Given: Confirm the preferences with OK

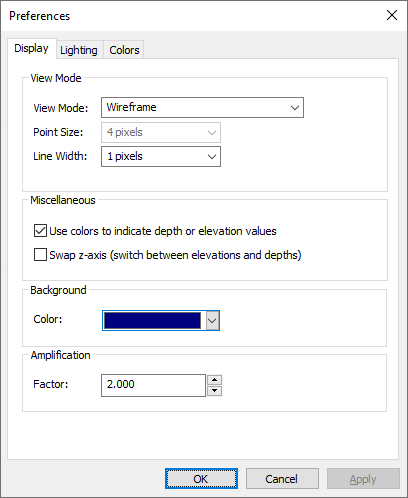Looking at the screenshot, I should [x=201, y=479].
